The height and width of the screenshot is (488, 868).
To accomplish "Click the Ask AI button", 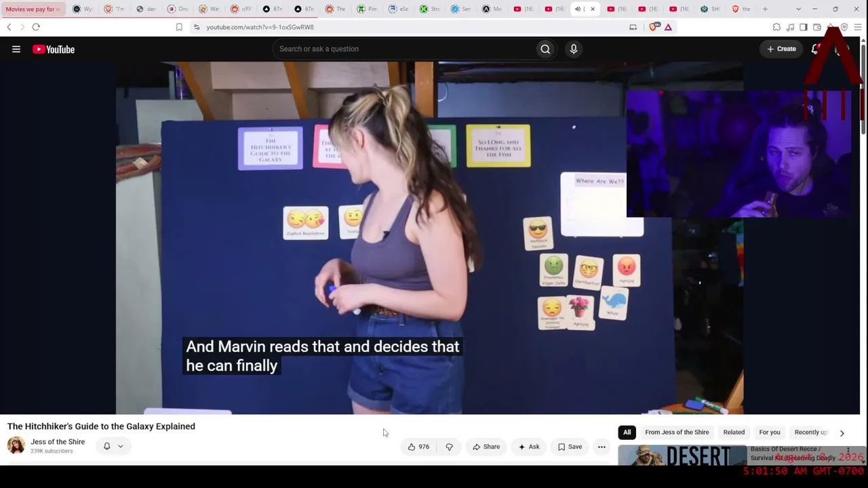I will [529, 447].
